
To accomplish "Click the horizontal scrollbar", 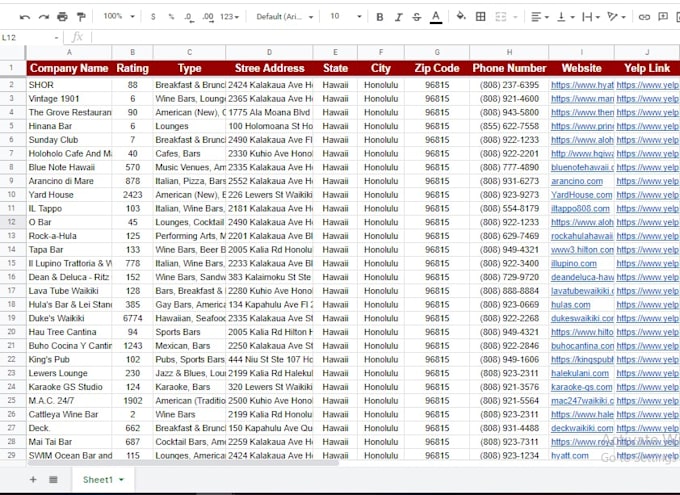I will click(x=182, y=463).
